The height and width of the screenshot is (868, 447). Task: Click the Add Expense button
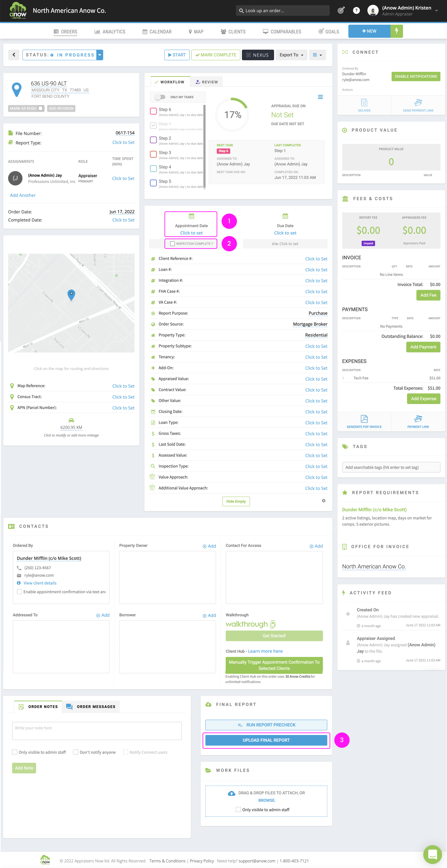[423, 399]
